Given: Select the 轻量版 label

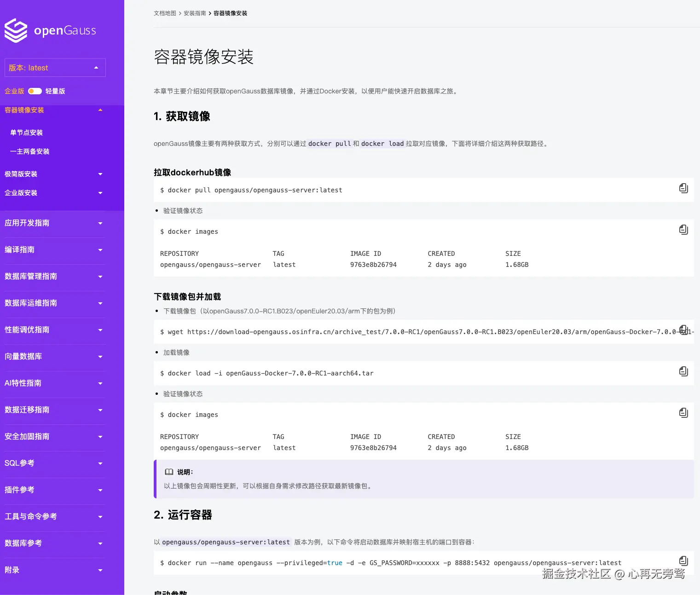Looking at the screenshot, I should coord(55,91).
